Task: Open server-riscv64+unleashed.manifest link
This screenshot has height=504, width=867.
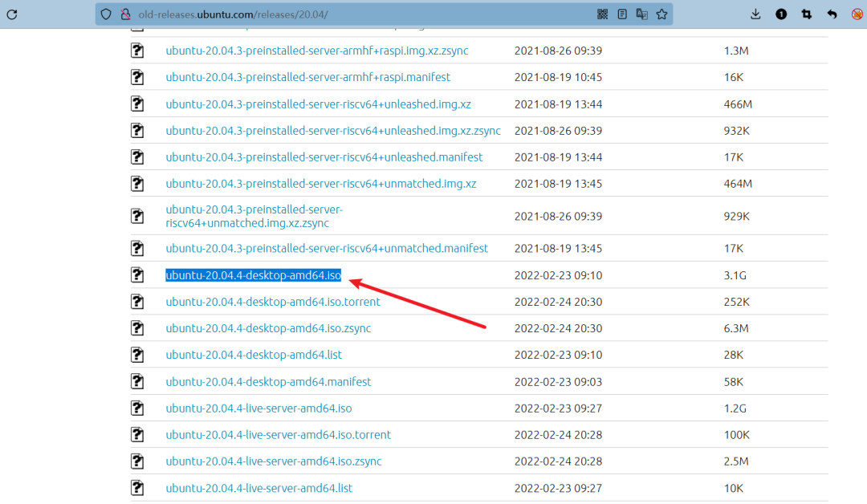Action: [x=324, y=157]
